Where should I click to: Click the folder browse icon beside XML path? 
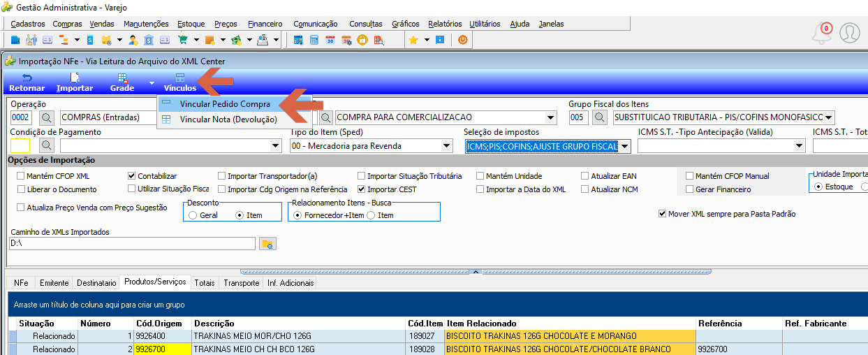pyautogui.click(x=267, y=244)
